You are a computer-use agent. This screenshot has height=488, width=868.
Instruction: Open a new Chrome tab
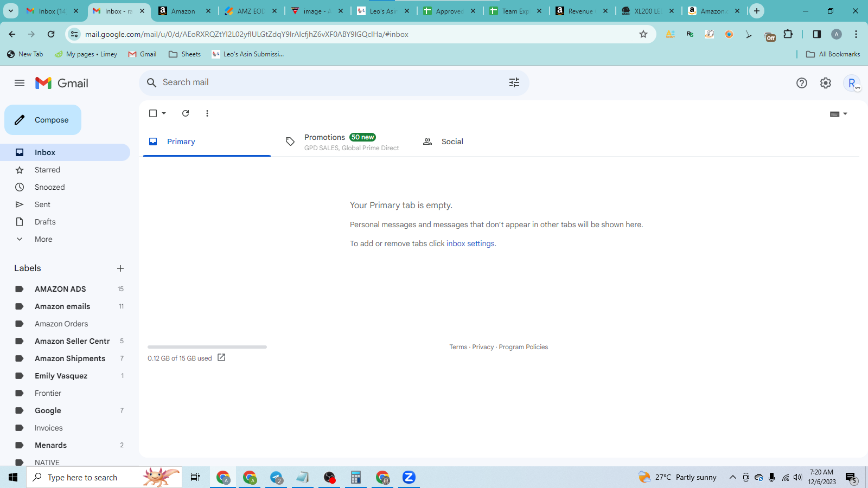point(757,11)
